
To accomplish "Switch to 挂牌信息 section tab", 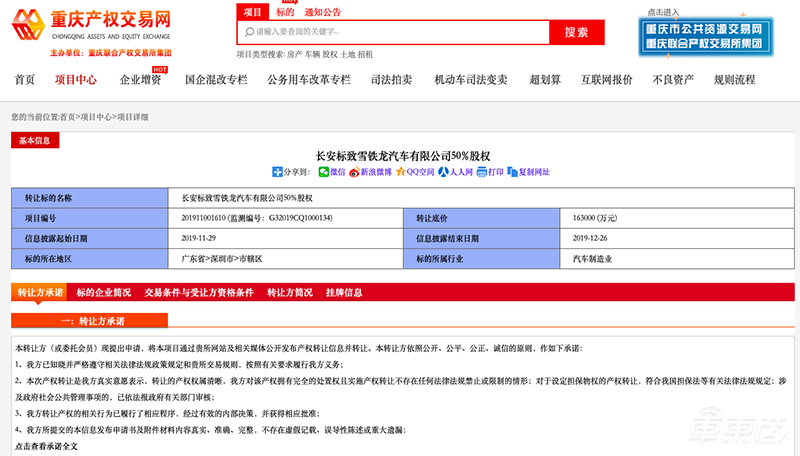I will [344, 292].
